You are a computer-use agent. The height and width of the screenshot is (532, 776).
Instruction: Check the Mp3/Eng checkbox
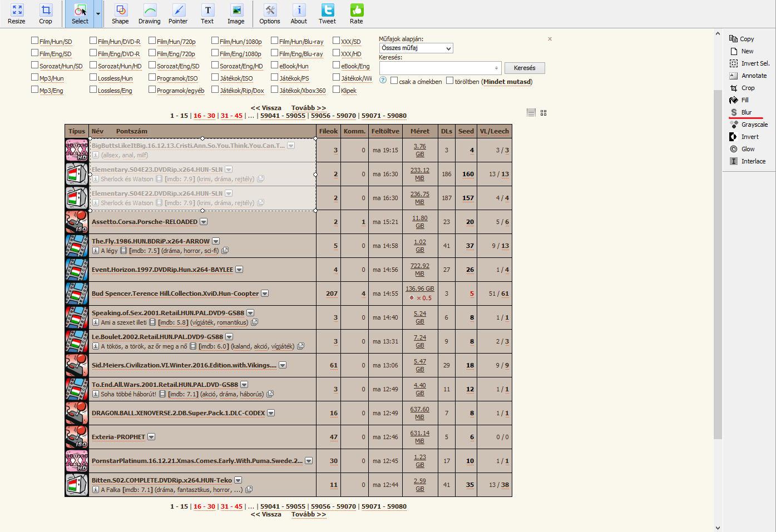(x=35, y=90)
